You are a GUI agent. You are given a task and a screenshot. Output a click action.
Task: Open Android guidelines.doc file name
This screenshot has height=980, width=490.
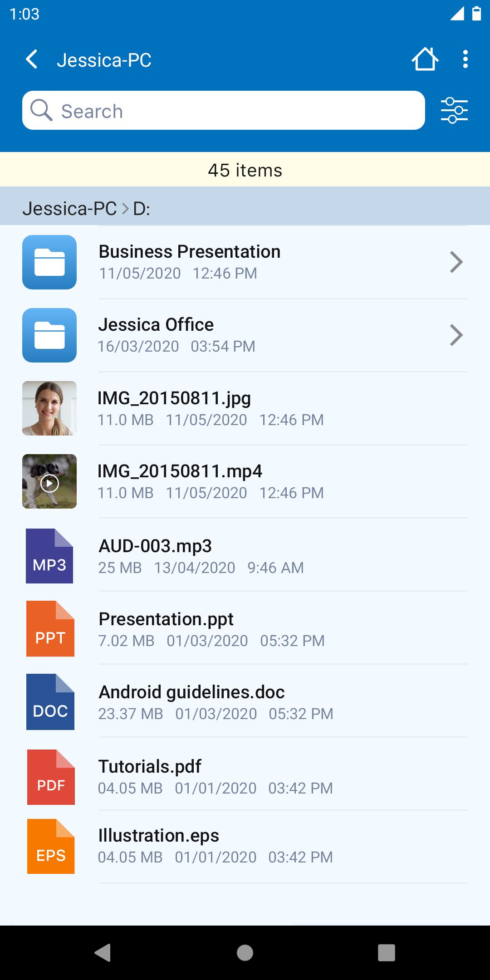tap(191, 692)
